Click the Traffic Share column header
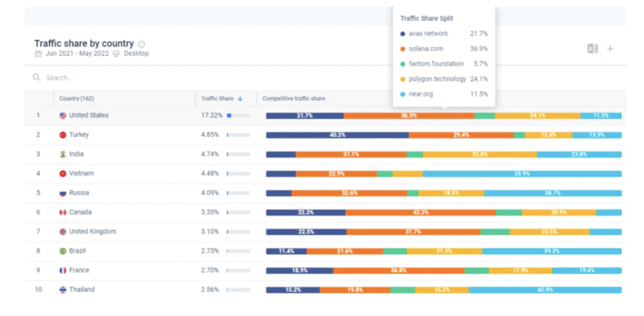The width and height of the screenshot is (644, 316). tap(217, 99)
